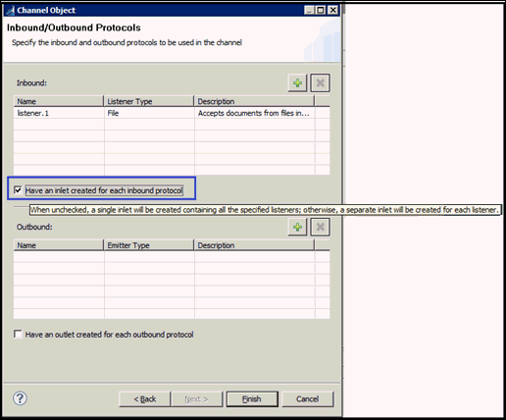Click the File listener type cell

coord(149,113)
